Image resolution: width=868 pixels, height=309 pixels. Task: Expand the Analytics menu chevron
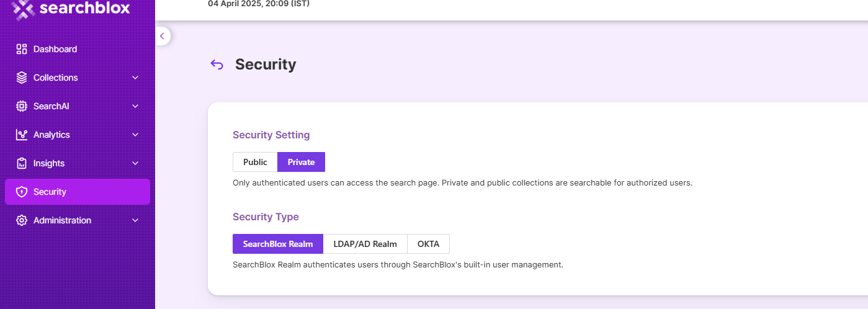click(135, 135)
